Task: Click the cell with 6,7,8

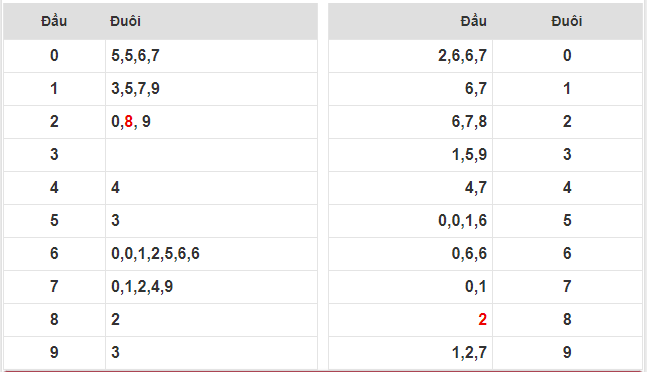Action: click(411, 122)
